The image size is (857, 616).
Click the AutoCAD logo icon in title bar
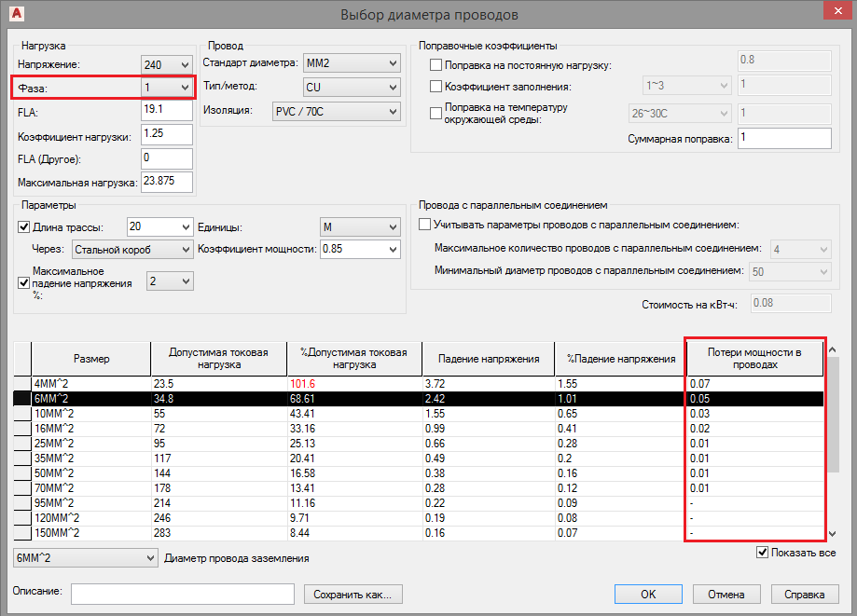pos(15,15)
